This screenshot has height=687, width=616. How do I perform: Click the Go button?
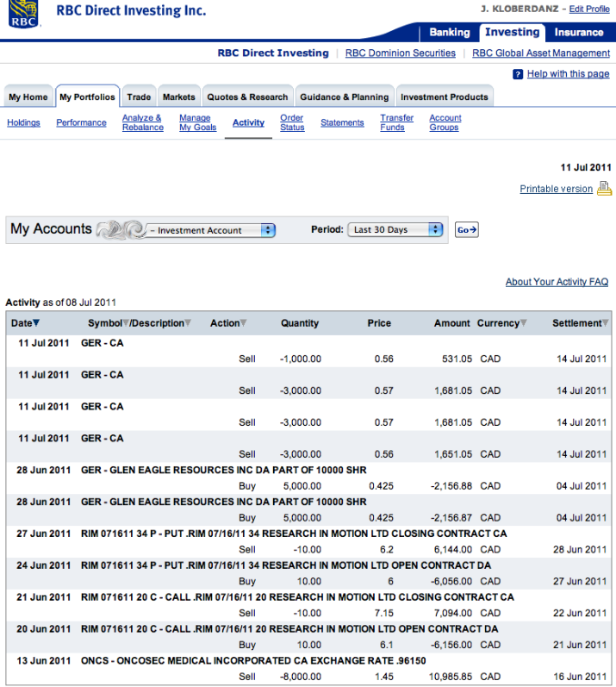[467, 229]
